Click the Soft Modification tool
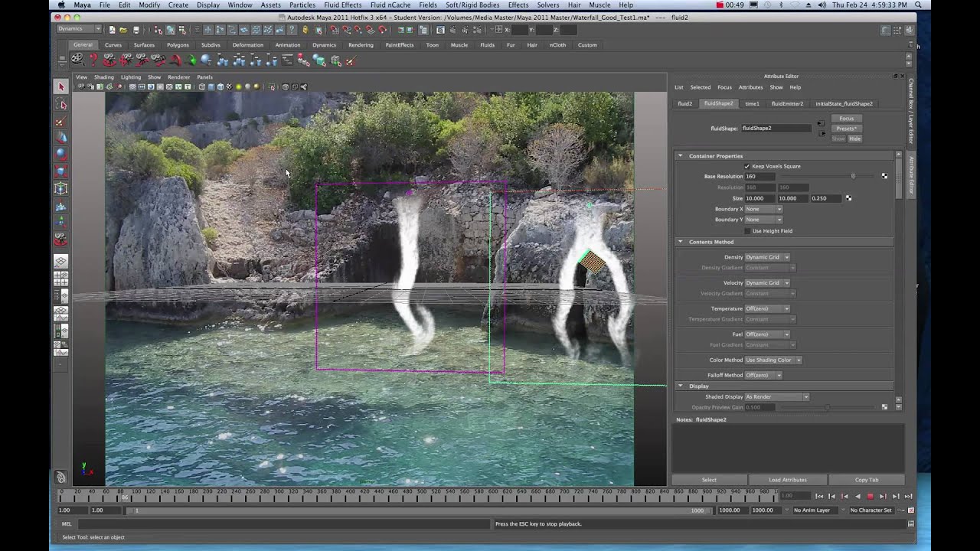Screen dimensions: 980x551 [61, 206]
